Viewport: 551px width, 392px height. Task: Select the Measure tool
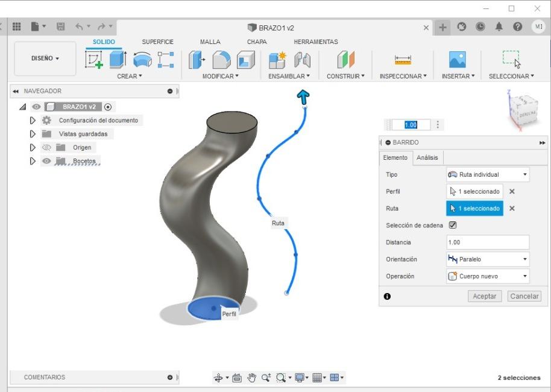(403, 60)
